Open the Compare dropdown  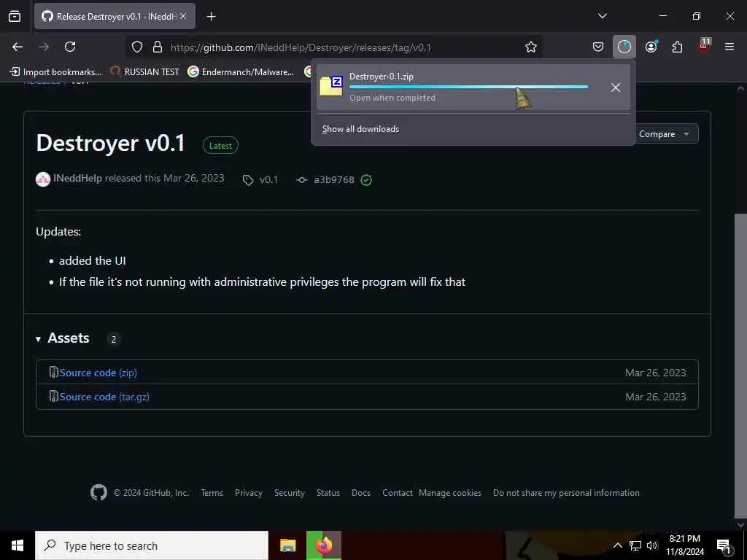coord(664,134)
